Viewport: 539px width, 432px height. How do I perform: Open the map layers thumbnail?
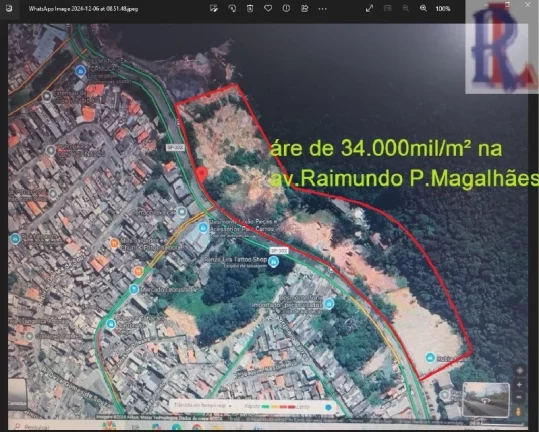coord(17,394)
